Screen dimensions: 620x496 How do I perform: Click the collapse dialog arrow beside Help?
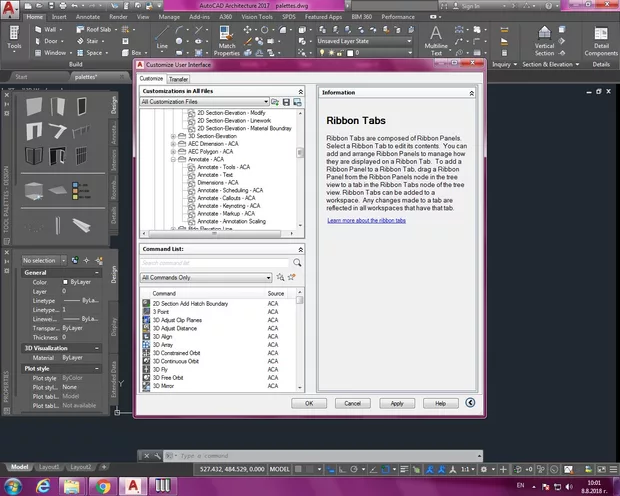pos(471,403)
